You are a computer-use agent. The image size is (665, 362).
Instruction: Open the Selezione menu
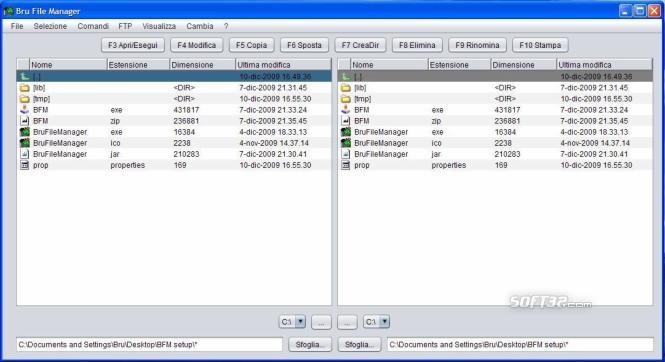(50, 26)
